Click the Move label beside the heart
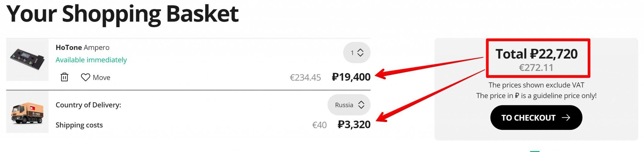This screenshot has width=644, height=152. [102, 78]
